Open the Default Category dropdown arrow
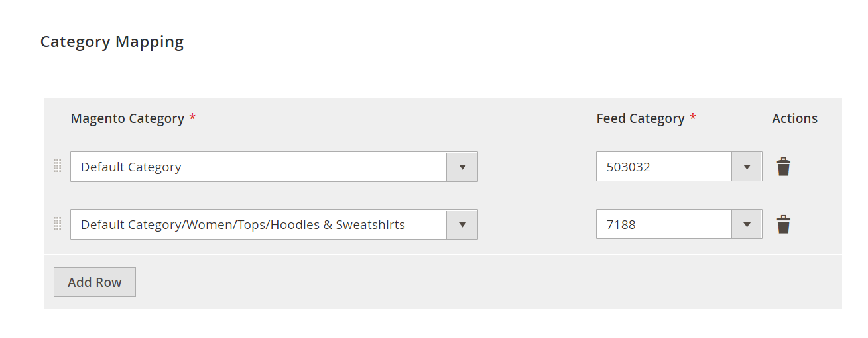The image size is (868, 338). click(x=462, y=167)
